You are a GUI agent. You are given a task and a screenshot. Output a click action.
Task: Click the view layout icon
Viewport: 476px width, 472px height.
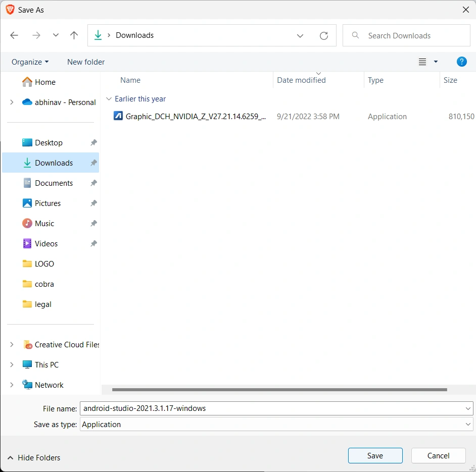point(423,62)
